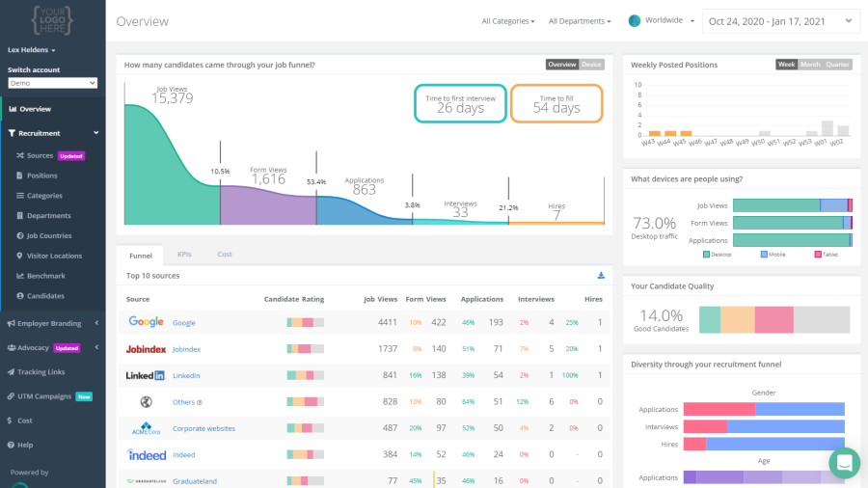Toggle the Desktop legend item

tap(717, 255)
